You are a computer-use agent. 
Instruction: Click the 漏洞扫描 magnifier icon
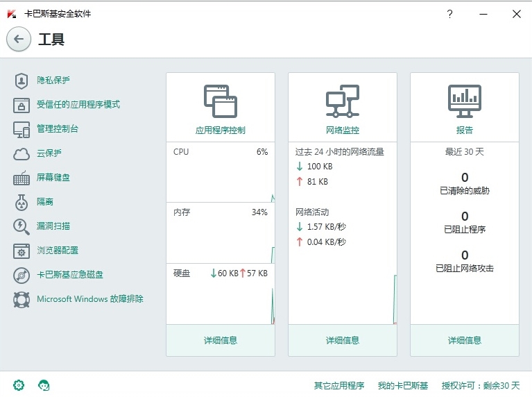click(22, 227)
